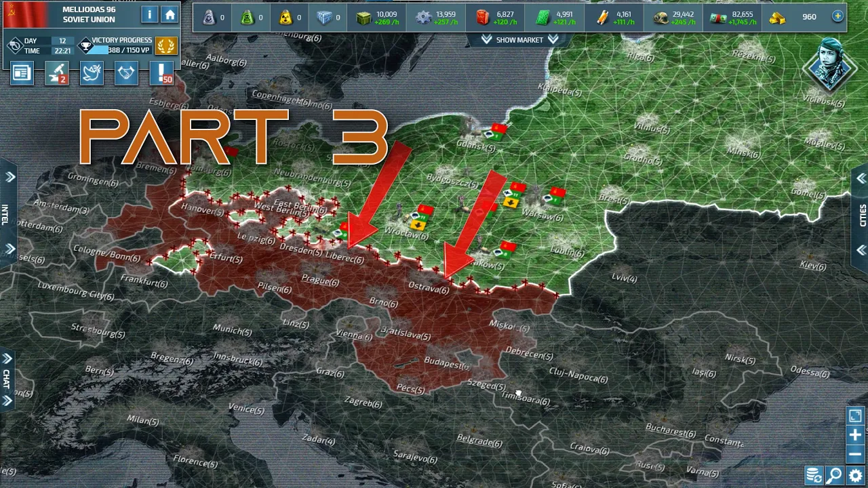This screenshot has width=868, height=488.
Task: Select the components resource showing 13,959
Action: tap(437, 18)
